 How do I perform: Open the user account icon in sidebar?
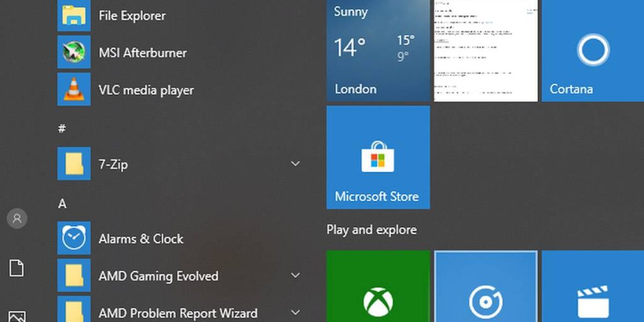tap(17, 218)
